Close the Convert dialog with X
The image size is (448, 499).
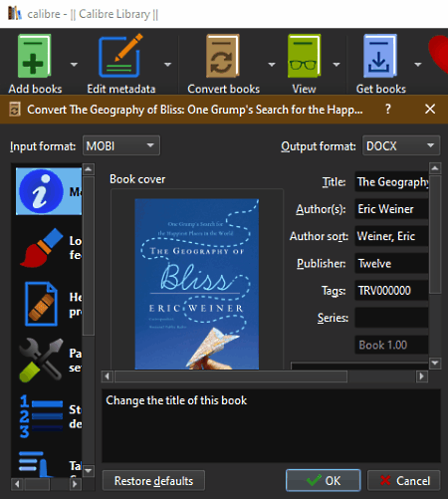click(430, 109)
